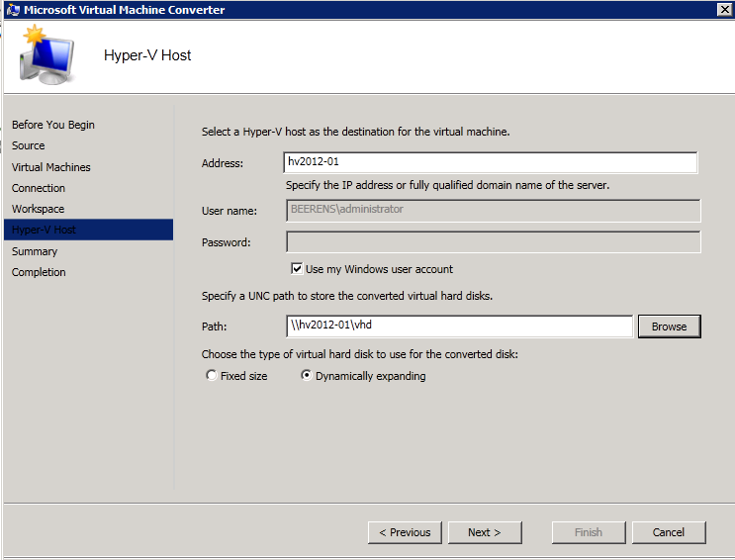
Task: Switch to the Workspace step
Action: tap(38, 209)
